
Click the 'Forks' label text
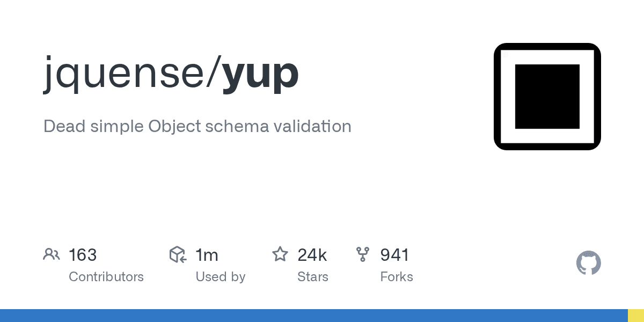(x=397, y=277)
